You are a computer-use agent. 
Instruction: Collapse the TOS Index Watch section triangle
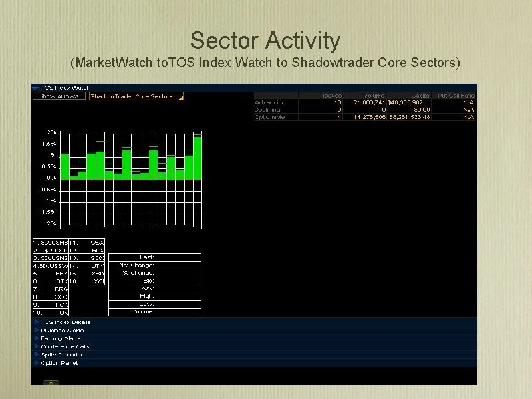coord(35,88)
